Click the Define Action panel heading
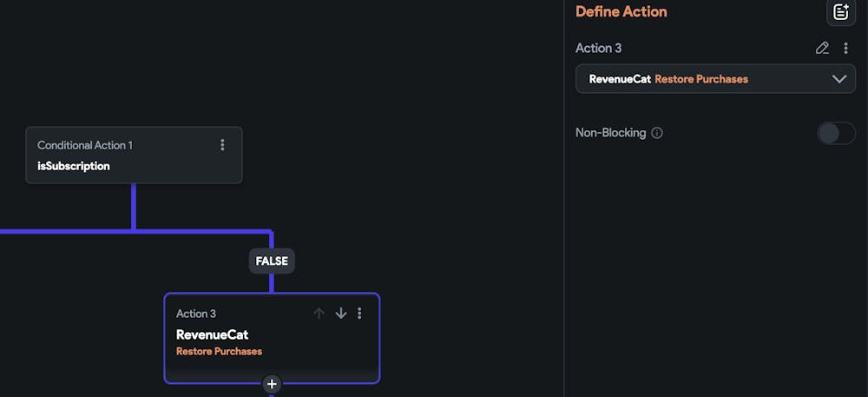 (621, 12)
